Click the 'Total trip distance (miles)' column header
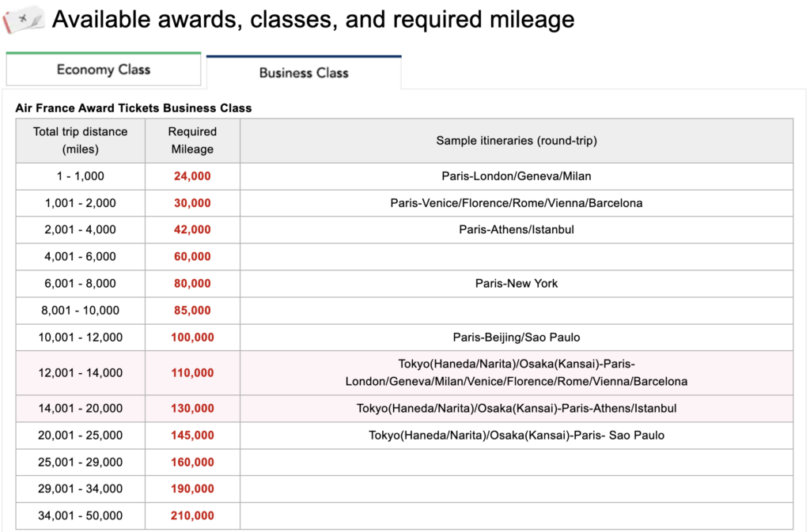This screenshot has width=810, height=532. pos(80,141)
